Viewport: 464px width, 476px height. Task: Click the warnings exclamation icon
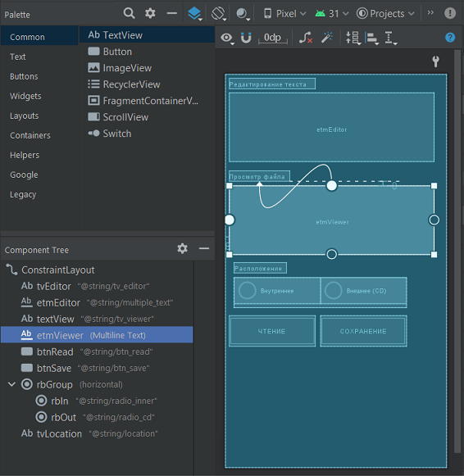[x=450, y=13]
